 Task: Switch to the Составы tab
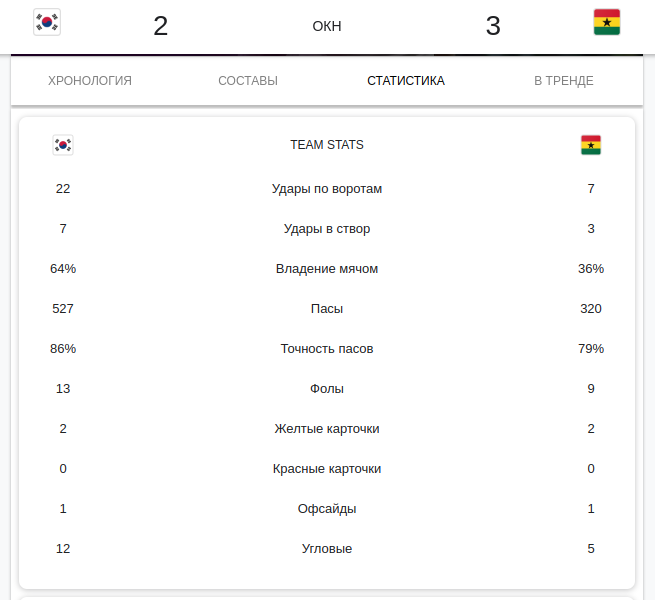[248, 81]
